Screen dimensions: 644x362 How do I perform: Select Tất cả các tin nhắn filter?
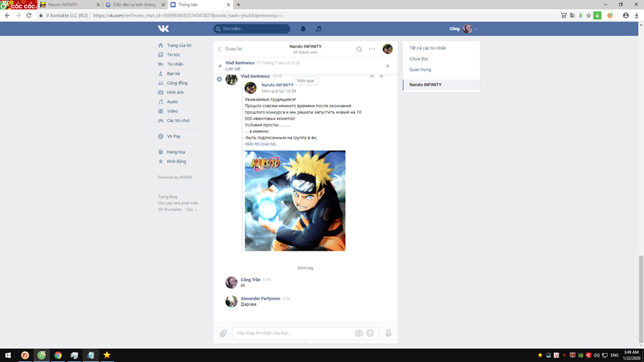(427, 48)
